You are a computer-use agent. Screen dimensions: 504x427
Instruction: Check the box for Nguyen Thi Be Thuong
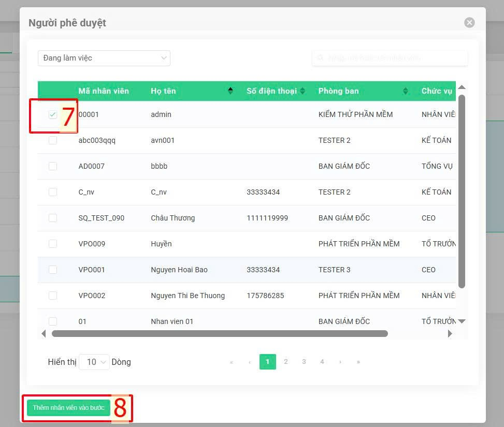point(53,296)
